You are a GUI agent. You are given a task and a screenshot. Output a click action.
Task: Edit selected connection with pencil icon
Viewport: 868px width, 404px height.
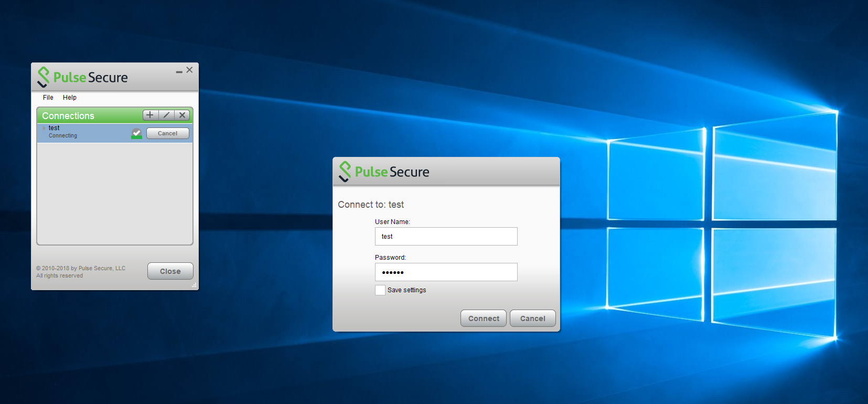[166, 115]
